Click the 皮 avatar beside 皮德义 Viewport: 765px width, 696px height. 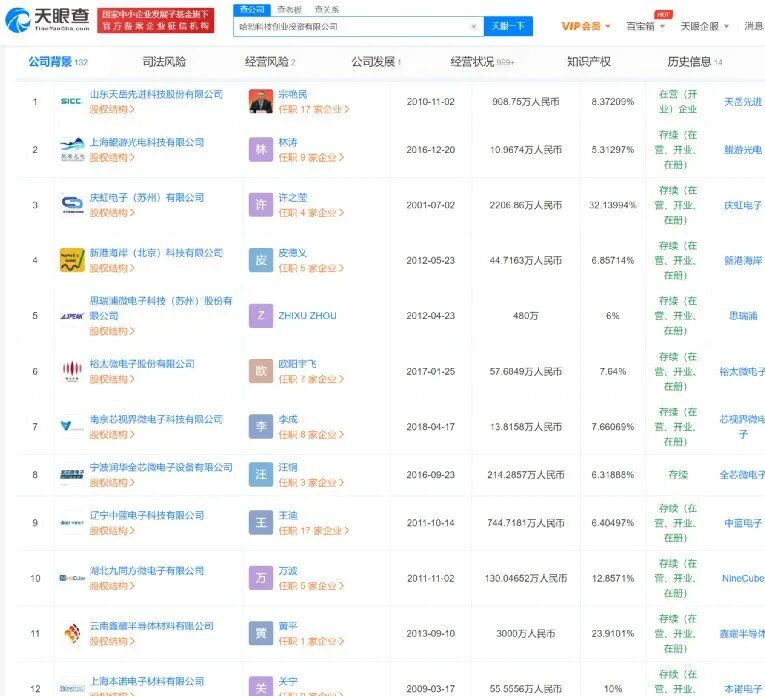261,260
